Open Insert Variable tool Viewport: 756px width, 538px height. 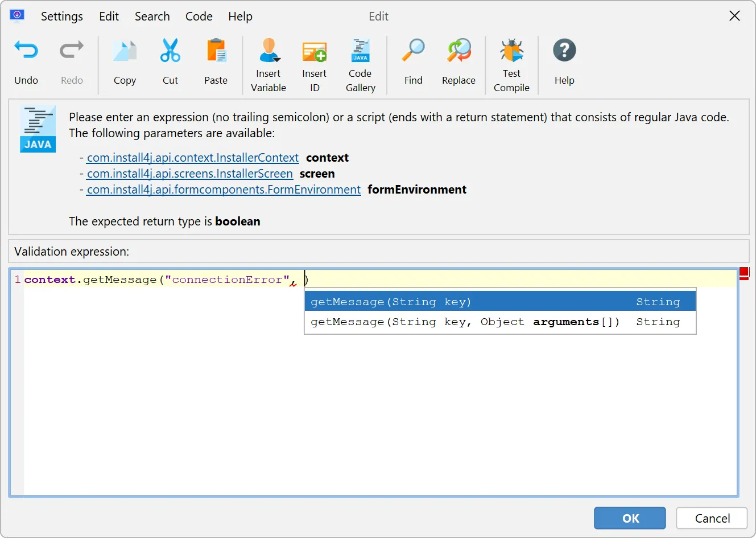click(x=268, y=65)
